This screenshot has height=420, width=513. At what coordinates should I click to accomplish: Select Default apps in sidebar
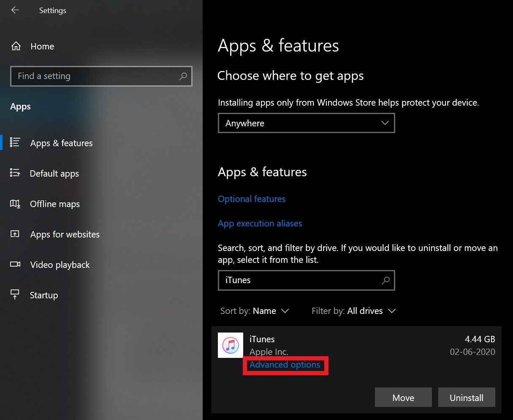coord(54,174)
